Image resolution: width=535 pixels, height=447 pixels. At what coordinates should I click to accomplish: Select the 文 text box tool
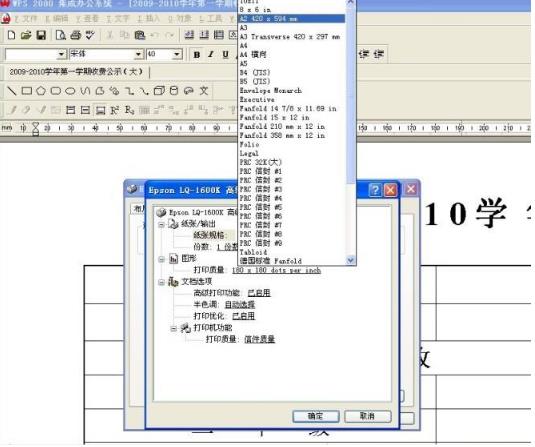[x=204, y=91]
